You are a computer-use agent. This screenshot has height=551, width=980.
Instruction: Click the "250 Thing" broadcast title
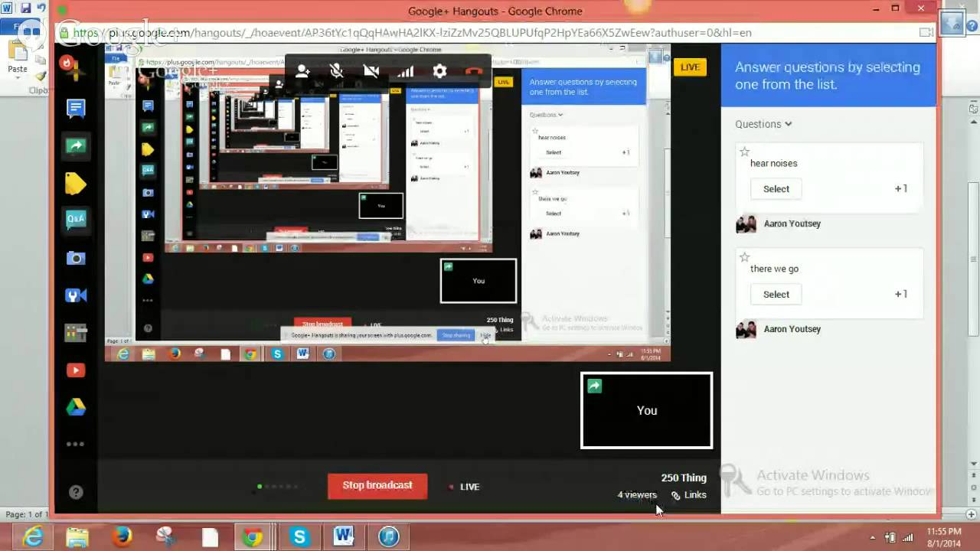684,478
